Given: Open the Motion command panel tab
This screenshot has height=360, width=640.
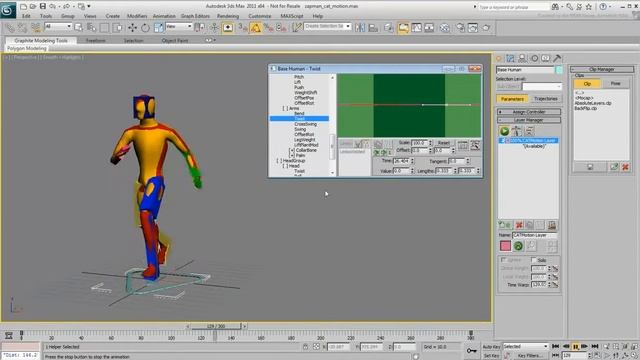Looking at the screenshot, I should [x=534, y=58].
